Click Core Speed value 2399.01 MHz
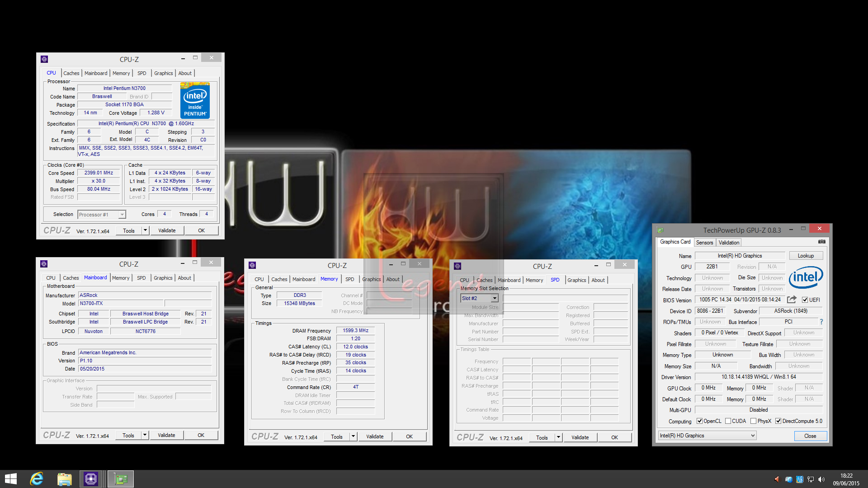This screenshot has height=488, width=868. pos(99,173)
